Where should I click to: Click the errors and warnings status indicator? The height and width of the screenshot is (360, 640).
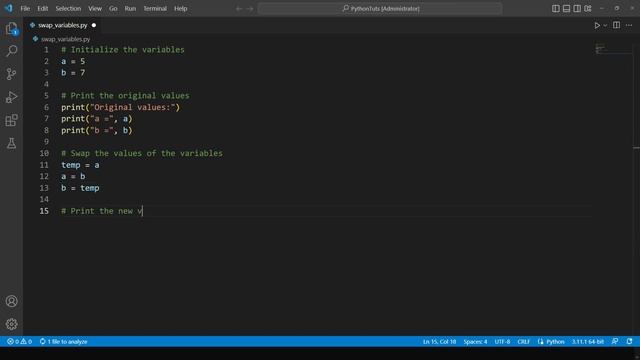click(19, 342)
